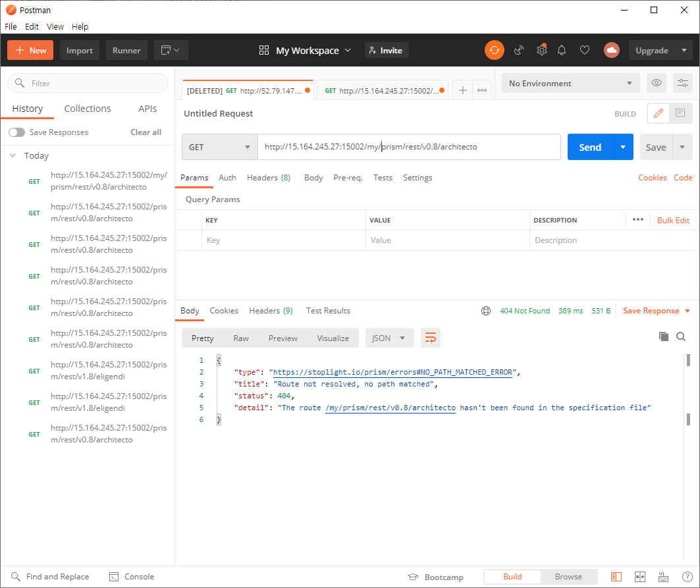Click the heart icon in header
Viewport: 700px width, 588px height.
point(584,51)
